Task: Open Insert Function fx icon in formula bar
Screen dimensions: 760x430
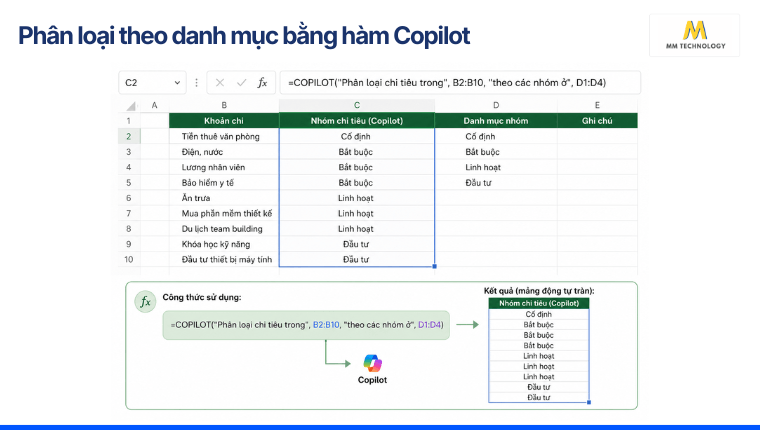Action: (262, 83)
